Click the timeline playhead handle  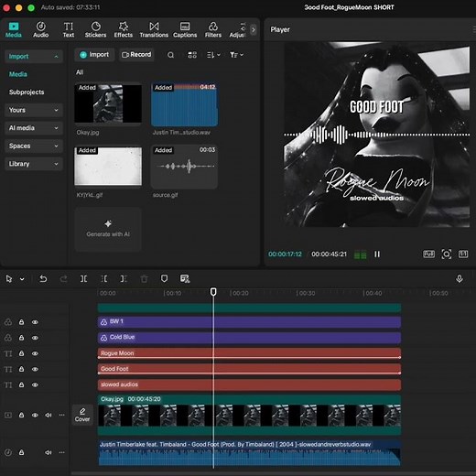pyautogui.click(x=213, y=292)
